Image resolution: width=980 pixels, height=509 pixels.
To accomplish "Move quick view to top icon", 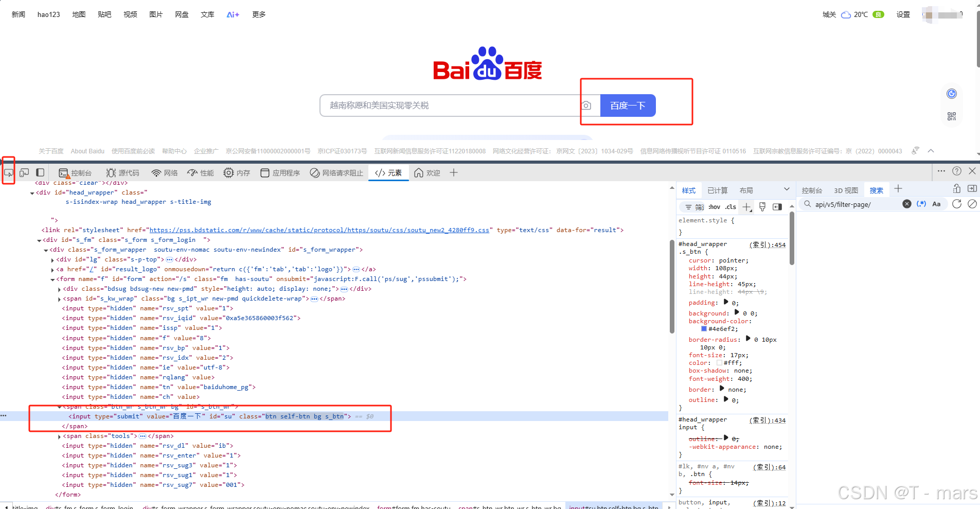I will tap(957, 188).
